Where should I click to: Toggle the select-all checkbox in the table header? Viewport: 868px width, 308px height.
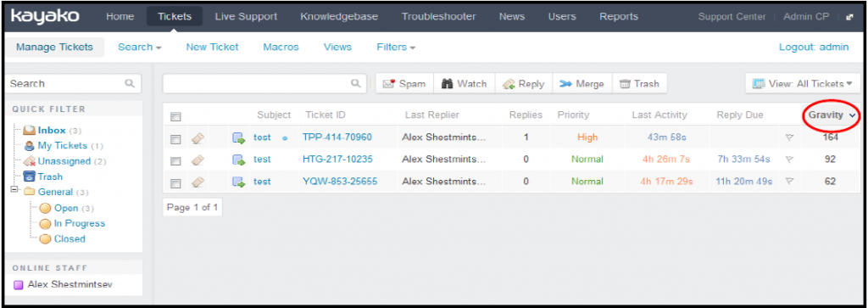pyautogui.click(x=175, y=116)
